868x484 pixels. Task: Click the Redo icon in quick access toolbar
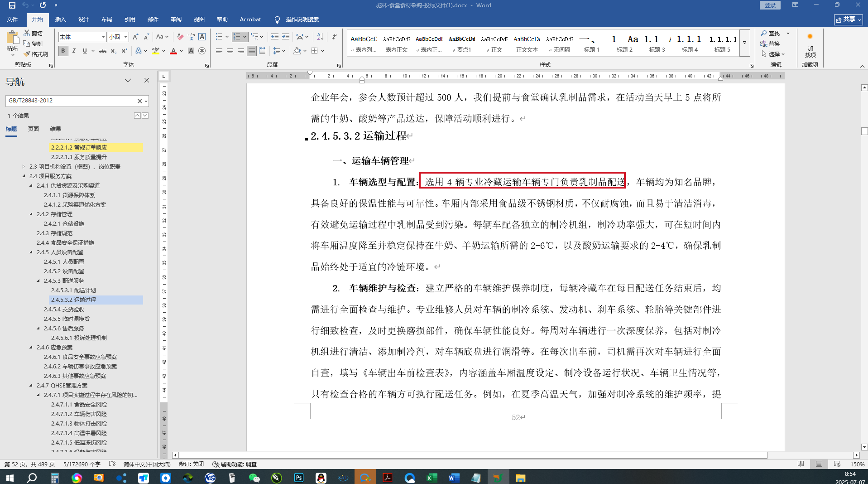[x=43, y=5]
